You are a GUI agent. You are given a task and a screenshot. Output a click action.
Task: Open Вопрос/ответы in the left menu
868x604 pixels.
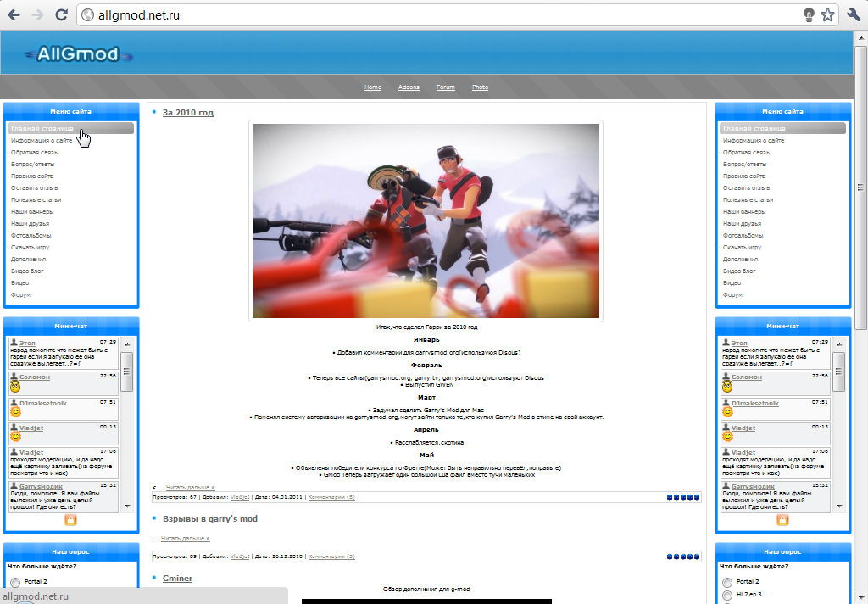33,164
